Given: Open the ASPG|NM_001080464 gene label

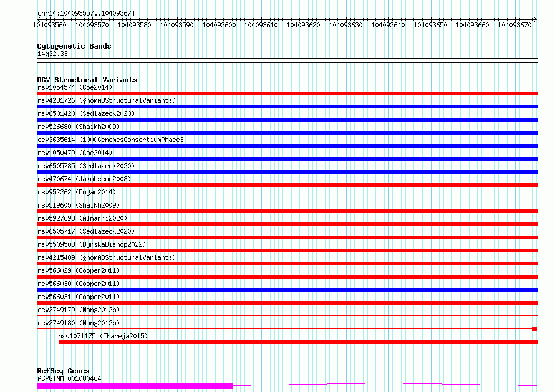Looking at the screenshot, I should [x=69, y=378].
